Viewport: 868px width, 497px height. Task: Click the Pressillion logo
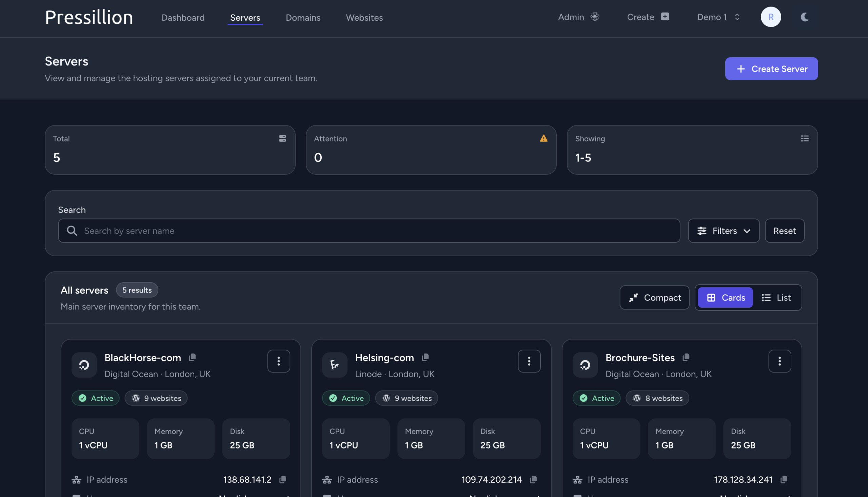(x=89, y=17)
